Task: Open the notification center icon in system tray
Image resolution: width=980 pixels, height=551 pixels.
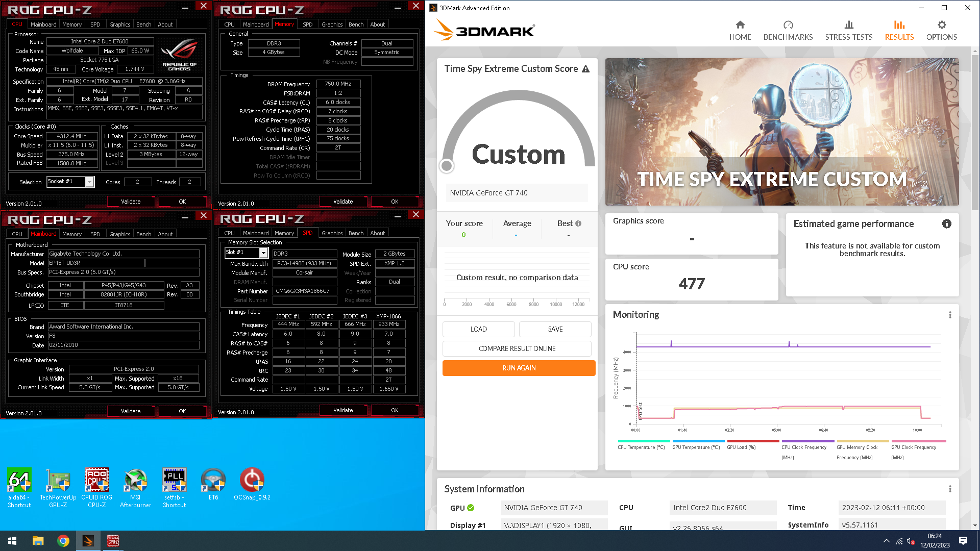Action: [963, 541]
